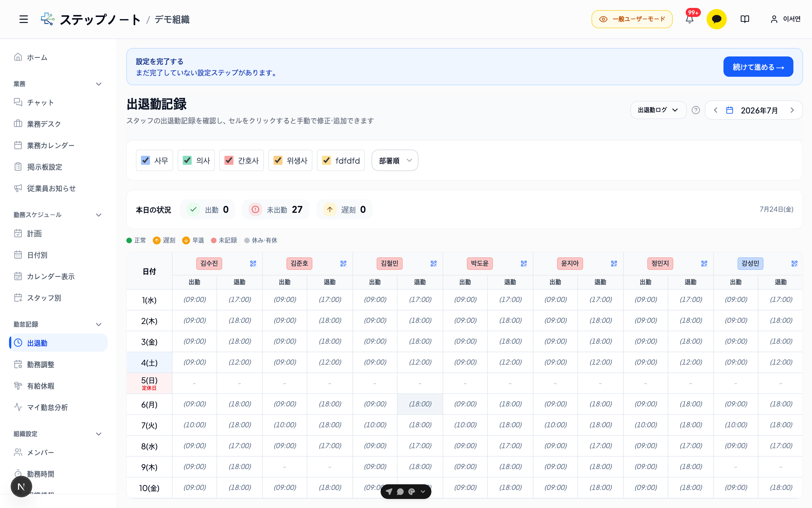Click the 강성민 name tag
The image size is (812, 508).
point(750,263)
